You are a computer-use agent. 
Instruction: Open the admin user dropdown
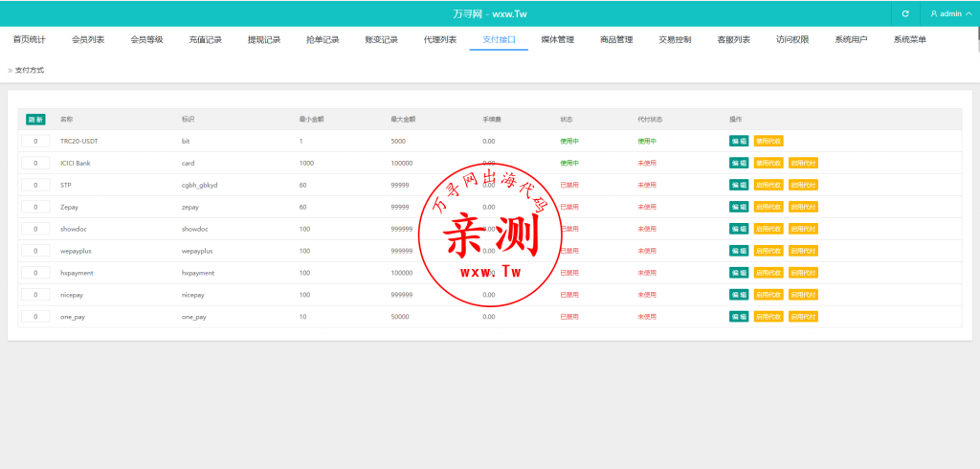950,13
